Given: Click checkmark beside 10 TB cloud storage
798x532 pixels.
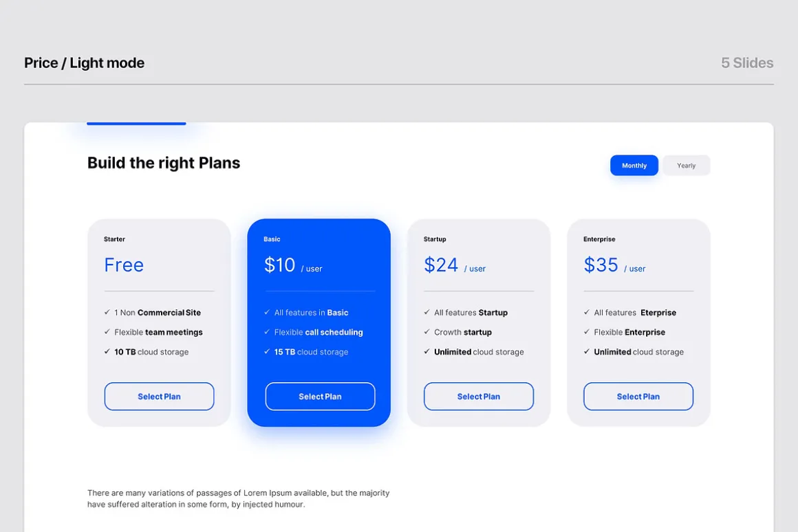Looking at the screenshot, I should point(107,351).
